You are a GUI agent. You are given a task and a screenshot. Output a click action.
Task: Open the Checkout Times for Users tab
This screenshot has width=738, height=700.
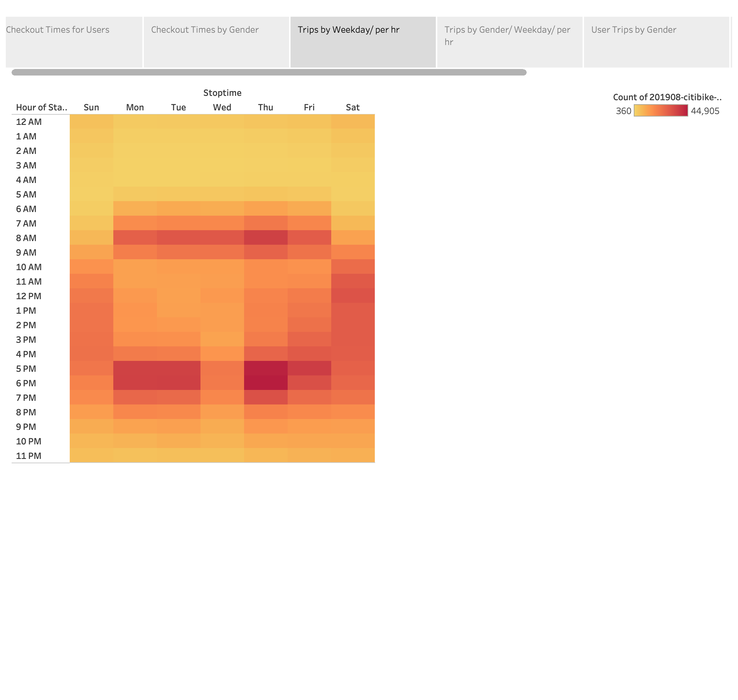point(74,42)
